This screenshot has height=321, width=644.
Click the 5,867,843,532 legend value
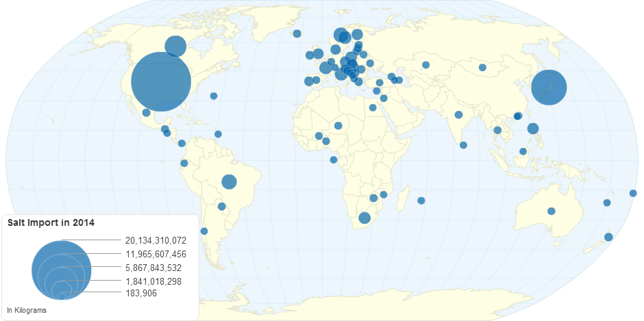(x=153, y=268)
